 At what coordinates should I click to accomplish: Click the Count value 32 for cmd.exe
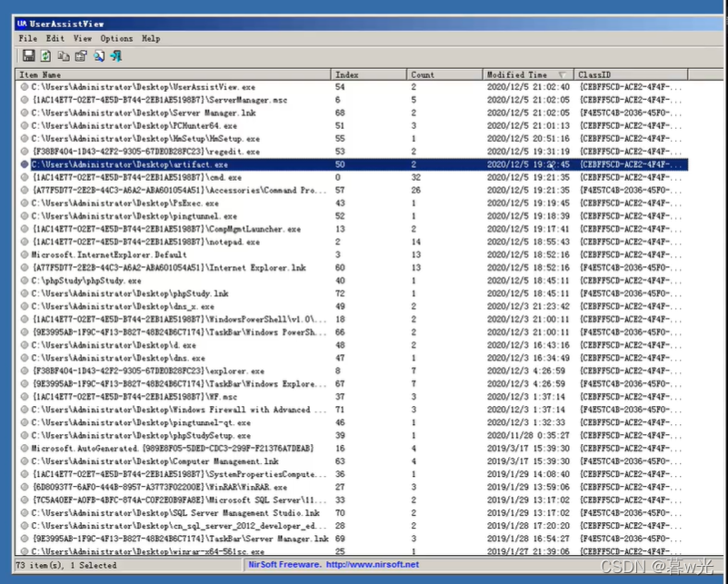(x=415, y=177)
